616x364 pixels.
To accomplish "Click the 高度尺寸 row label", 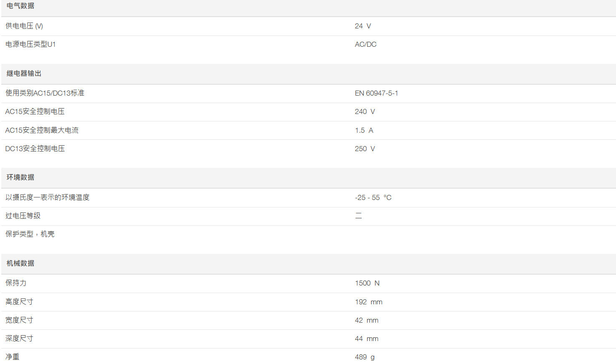I will point(19,302).
